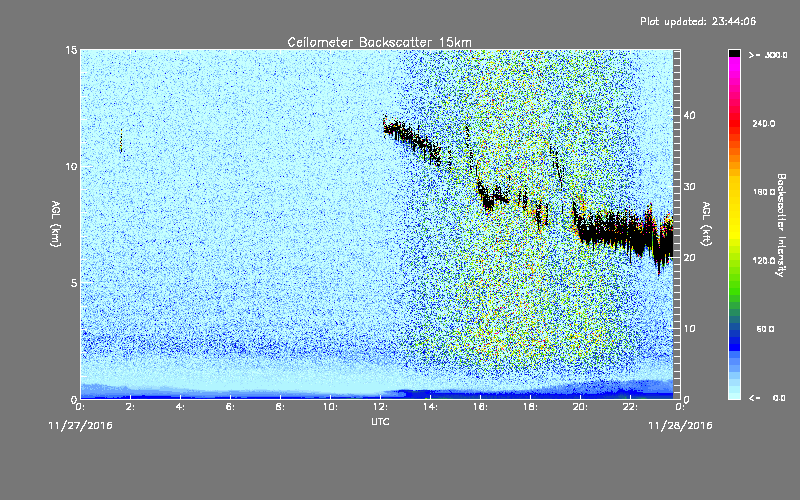The image size is (800, 500).
Task: Click the start date '11/27/2016'
Action: click(81, 426)
